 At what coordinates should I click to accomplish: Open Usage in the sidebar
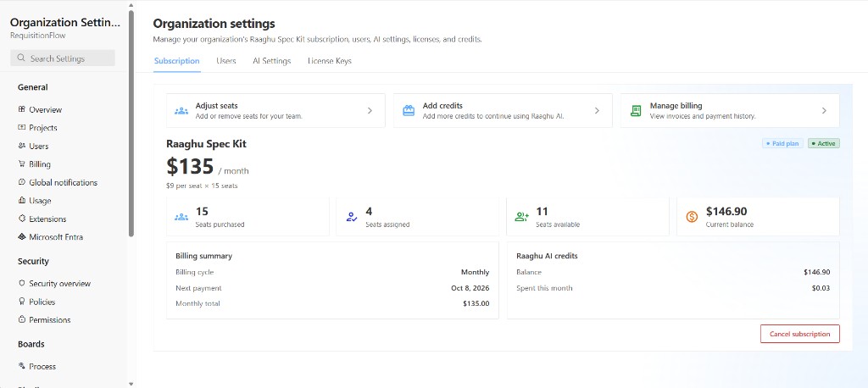pos(40,201)
